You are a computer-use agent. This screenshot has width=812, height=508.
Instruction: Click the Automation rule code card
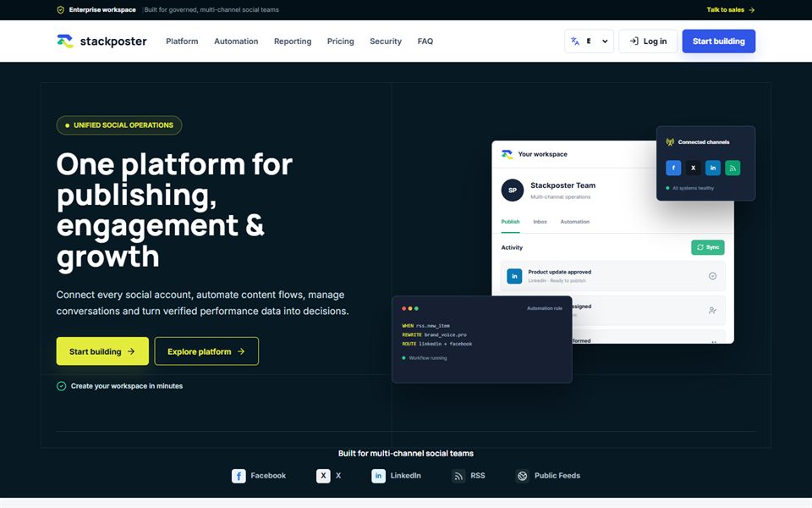click(x=481, y=339)
